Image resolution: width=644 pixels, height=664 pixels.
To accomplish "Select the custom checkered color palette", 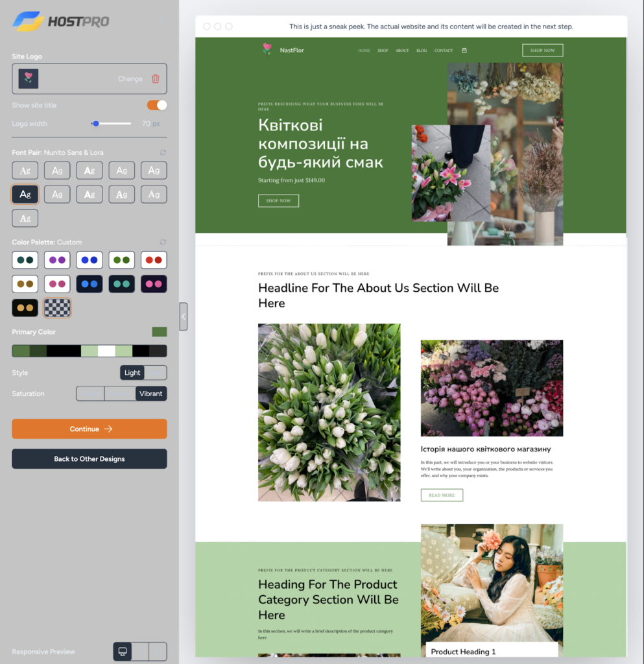I will point(57,308).
